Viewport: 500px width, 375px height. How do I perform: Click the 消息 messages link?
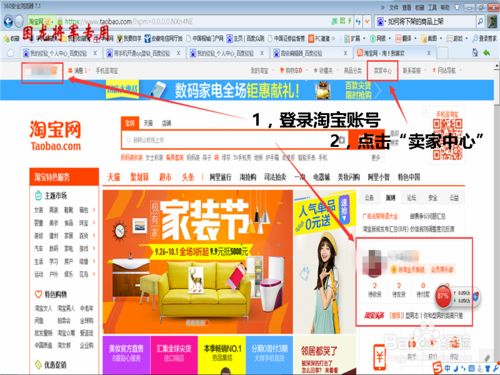[x=78, y=71]
